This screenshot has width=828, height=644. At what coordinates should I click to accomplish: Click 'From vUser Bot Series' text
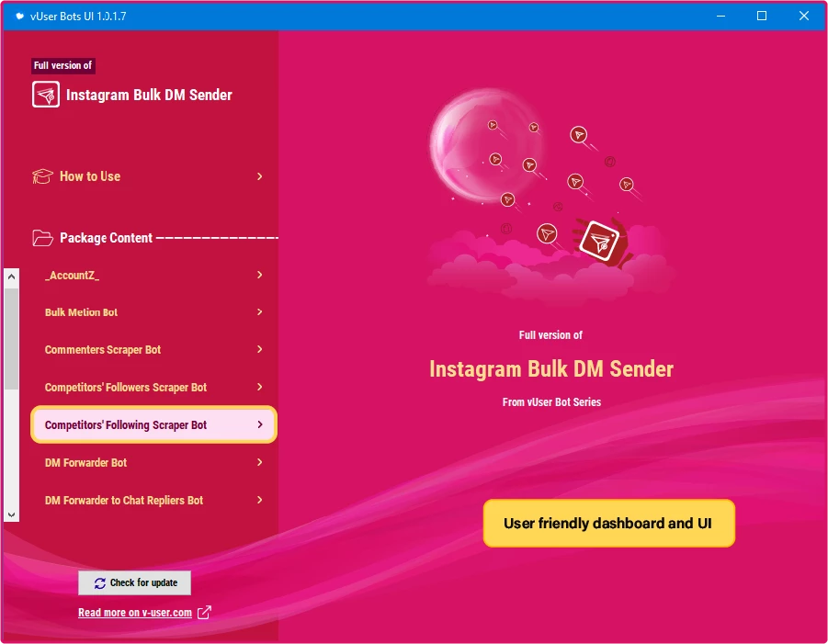(x=551, y=402)
